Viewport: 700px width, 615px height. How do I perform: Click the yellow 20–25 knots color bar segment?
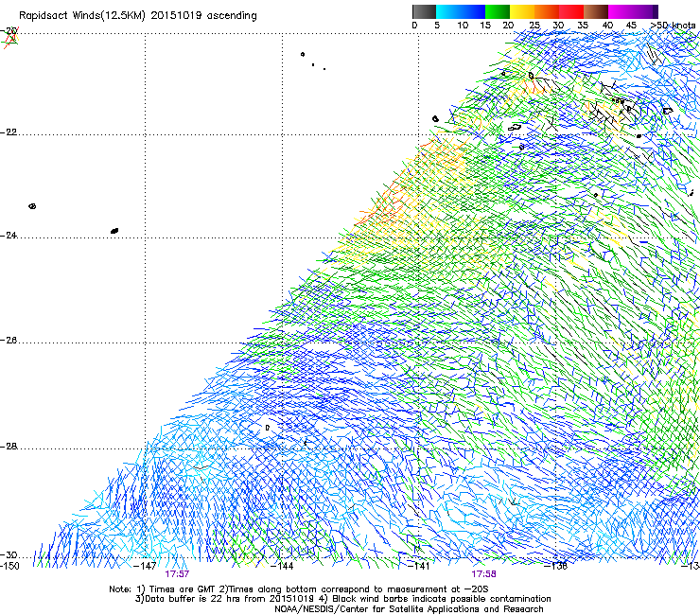[522, 11]
